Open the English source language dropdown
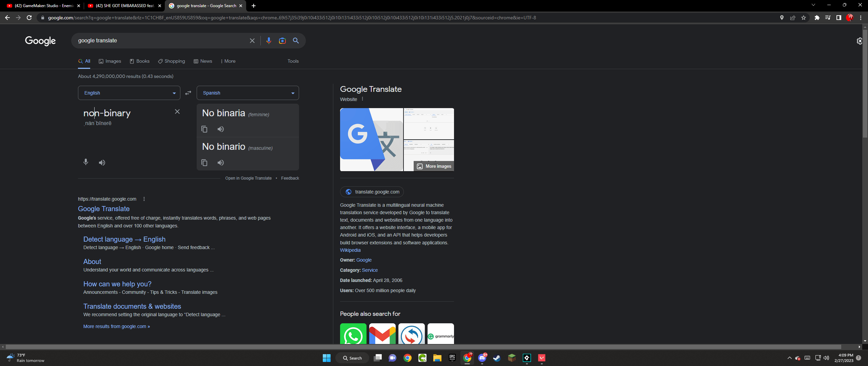The height and width of the screenshot is (366, 868). click(x=129, y=93)
